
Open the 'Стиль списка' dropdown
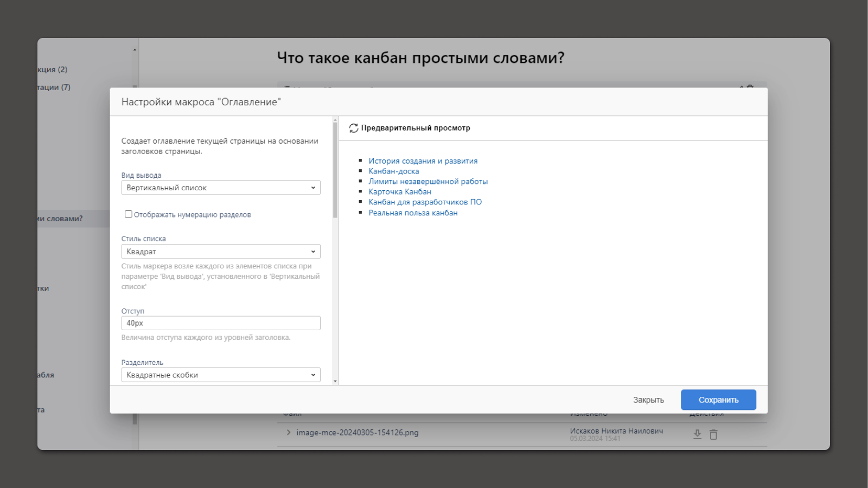point(221,252)
